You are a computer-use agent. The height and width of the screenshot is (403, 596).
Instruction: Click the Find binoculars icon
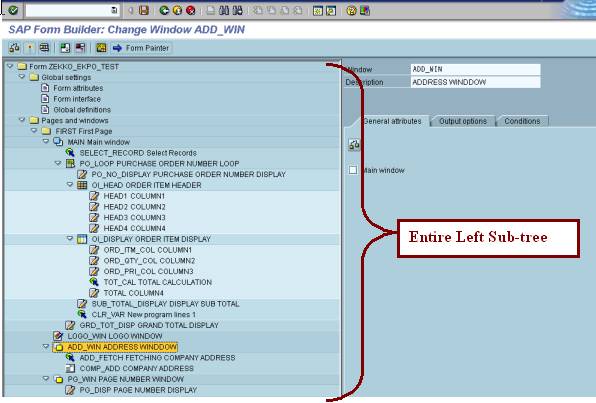point(224,10)
